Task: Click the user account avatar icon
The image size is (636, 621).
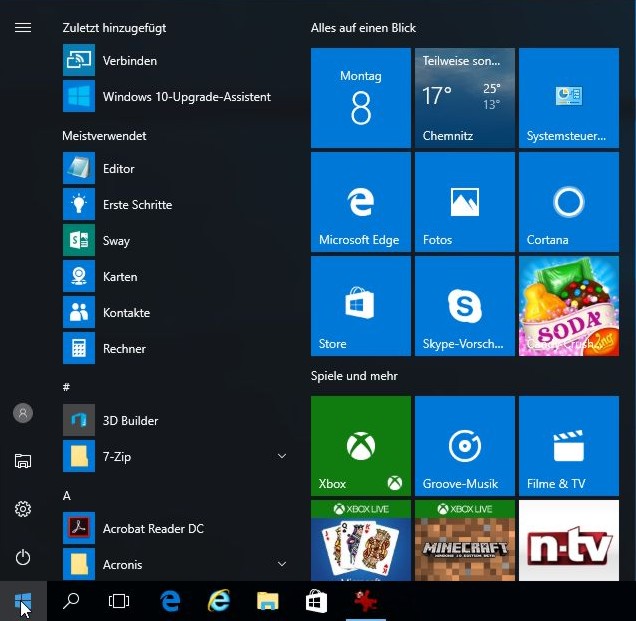Action: [23, 413]
